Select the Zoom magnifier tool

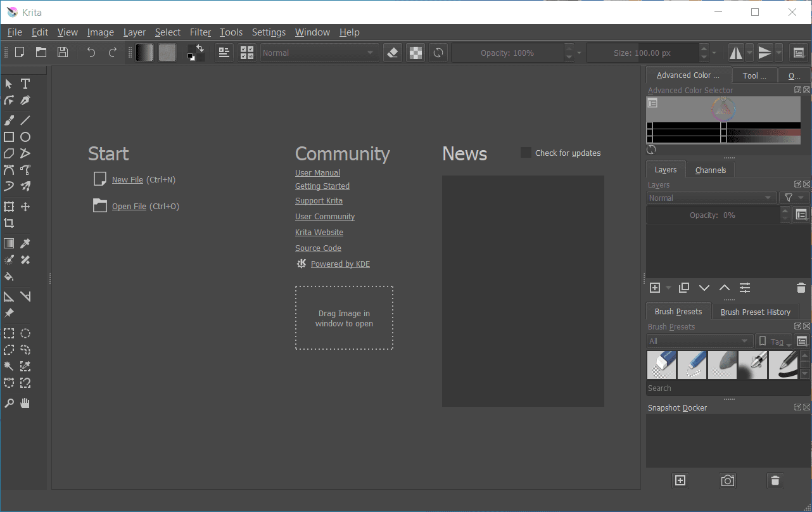[9, 403]
